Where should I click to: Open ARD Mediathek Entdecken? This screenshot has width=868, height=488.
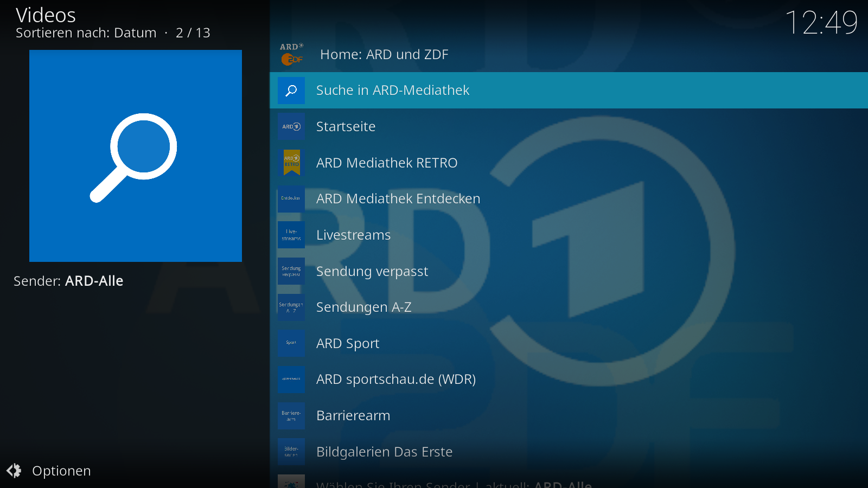pyautogui.click(x=569, y=199)
